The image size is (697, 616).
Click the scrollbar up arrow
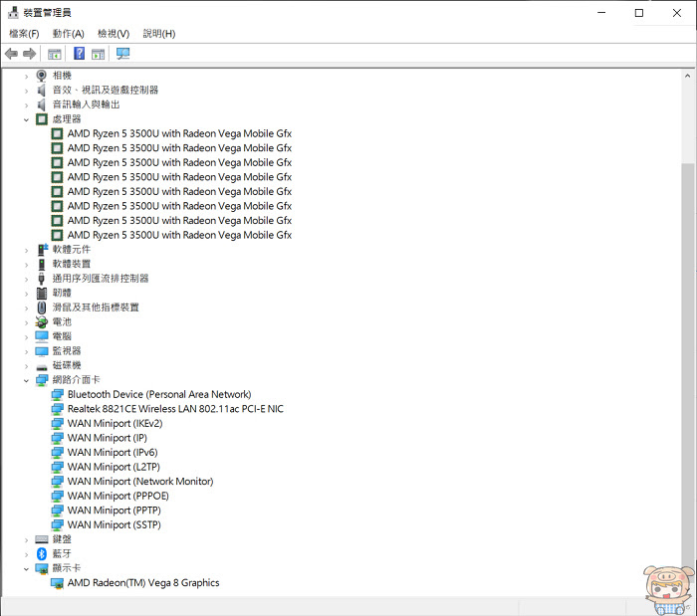click(688, 76)
